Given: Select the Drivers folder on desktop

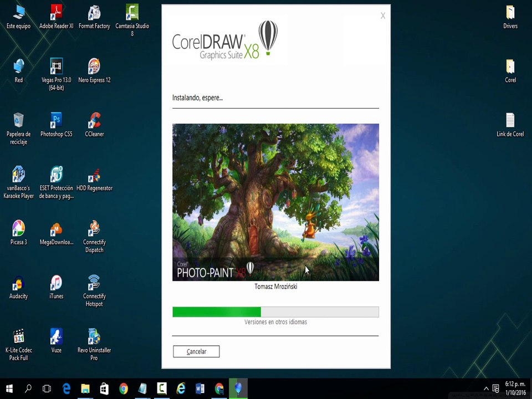Looking at the screenshot, I should pyautogui.click(x=510, y=17).
